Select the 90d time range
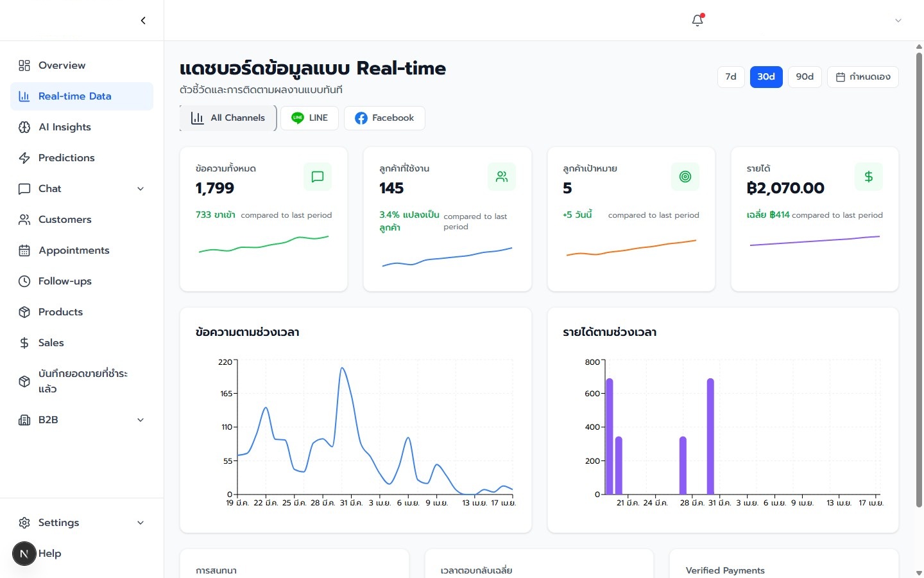Viewport: 924px width, 578px height. [x=805, y=77]
